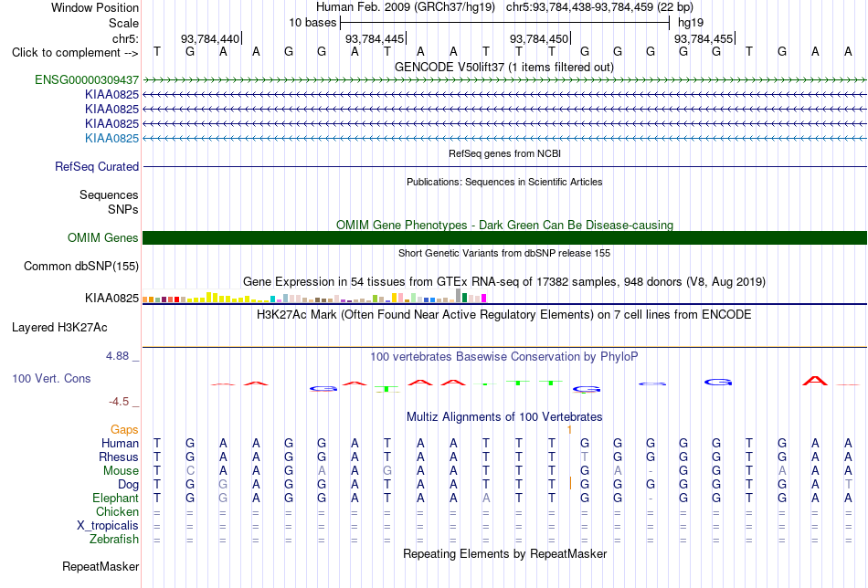The width and height of the screenshot is (868, 588).
Task: Select the ENSG00000309437 gene label
Action: [87, 79]
